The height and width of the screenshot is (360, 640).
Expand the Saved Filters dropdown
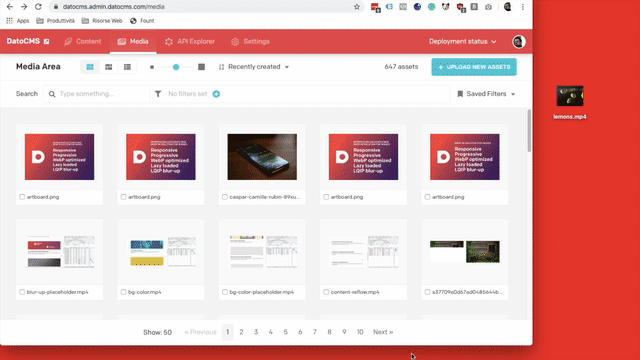486,94
